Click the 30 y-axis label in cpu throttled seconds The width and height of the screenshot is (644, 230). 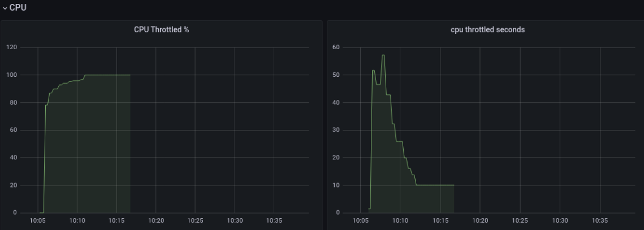[336, 130]
